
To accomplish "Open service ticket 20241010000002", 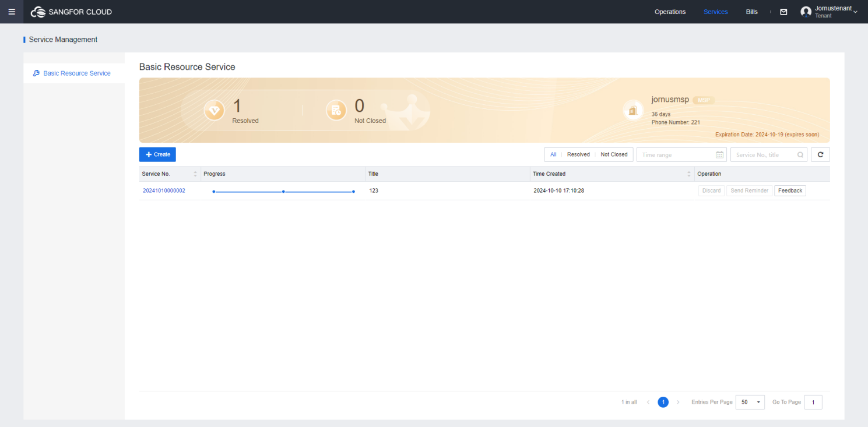I will (164, 190).
